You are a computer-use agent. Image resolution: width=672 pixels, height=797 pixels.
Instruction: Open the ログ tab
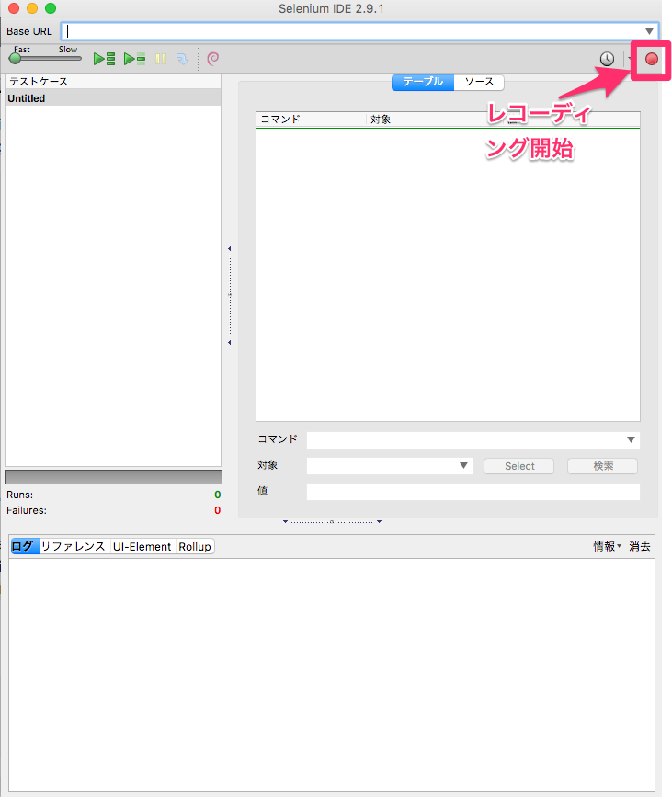click(25, 546)
